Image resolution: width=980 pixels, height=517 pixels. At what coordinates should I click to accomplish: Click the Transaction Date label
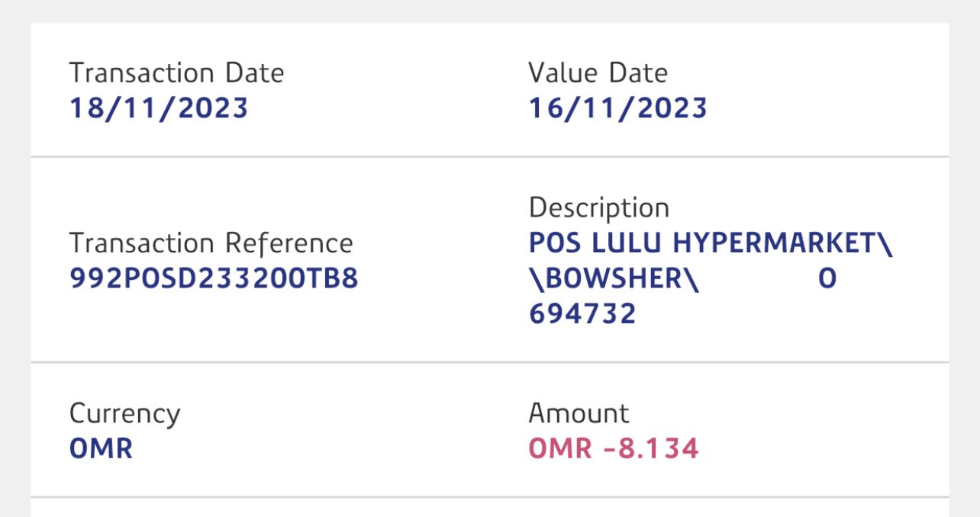tap(176, 73)
